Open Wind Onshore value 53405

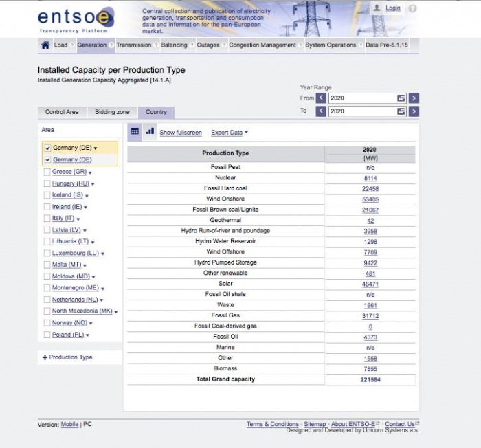tap(370, 199)
